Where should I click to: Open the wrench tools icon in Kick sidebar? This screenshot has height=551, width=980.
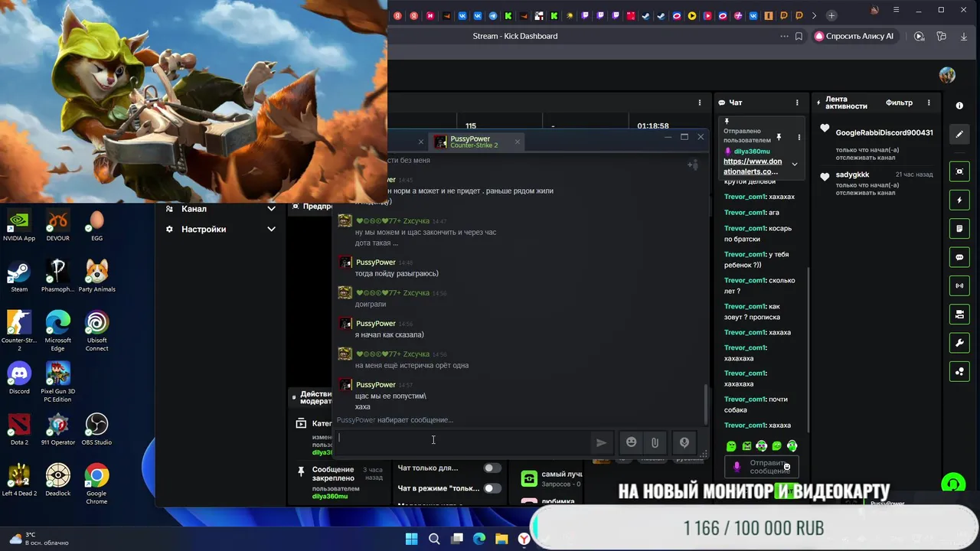click(x=959, y=342)
